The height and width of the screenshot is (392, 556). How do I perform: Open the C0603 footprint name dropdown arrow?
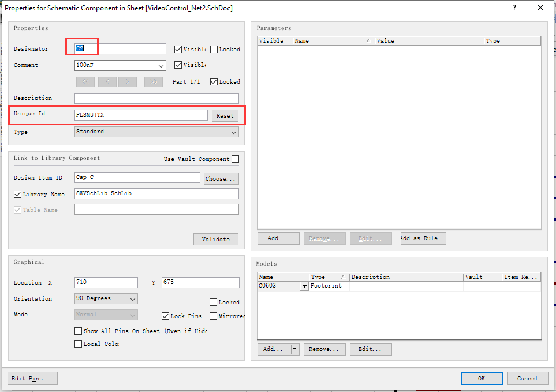click(304, 285)
